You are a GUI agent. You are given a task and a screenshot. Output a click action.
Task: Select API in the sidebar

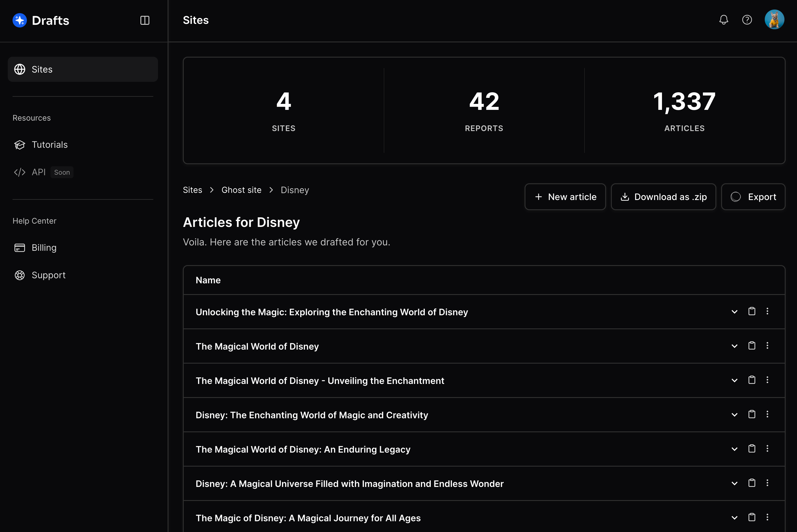[x=30, y=172]
